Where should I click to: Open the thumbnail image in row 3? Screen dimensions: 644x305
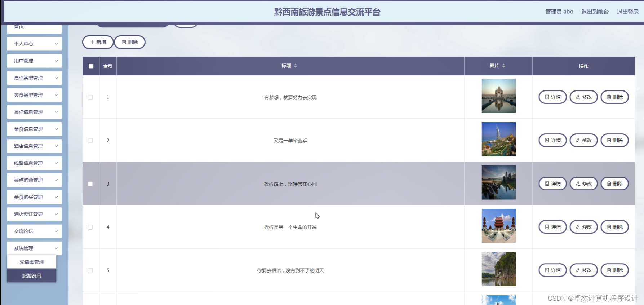[x=498, y=182]
